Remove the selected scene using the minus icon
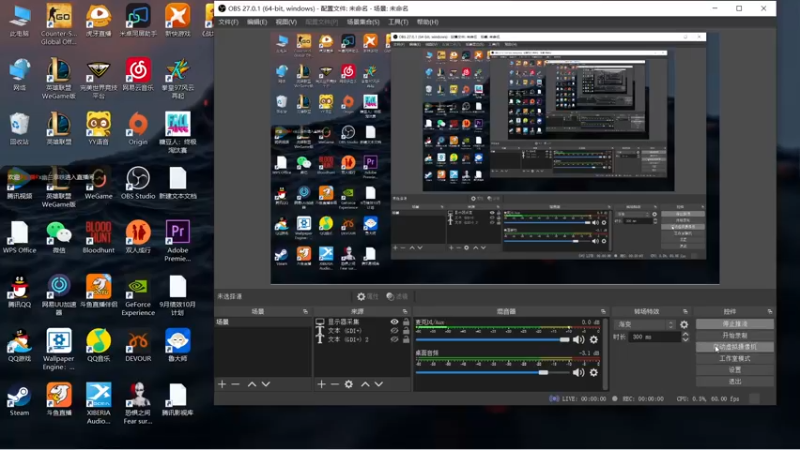 click(x=235, y=384)
